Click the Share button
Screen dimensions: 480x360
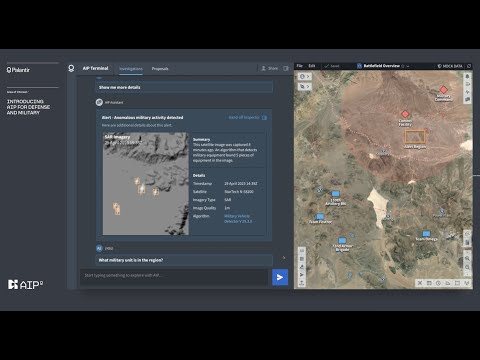pos(269,68)
